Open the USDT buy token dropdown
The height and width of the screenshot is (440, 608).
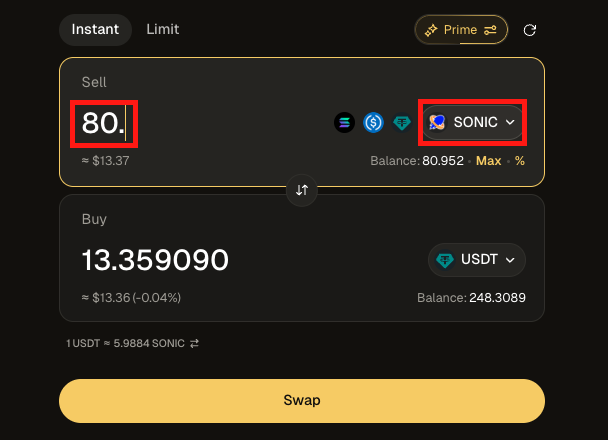477,260
